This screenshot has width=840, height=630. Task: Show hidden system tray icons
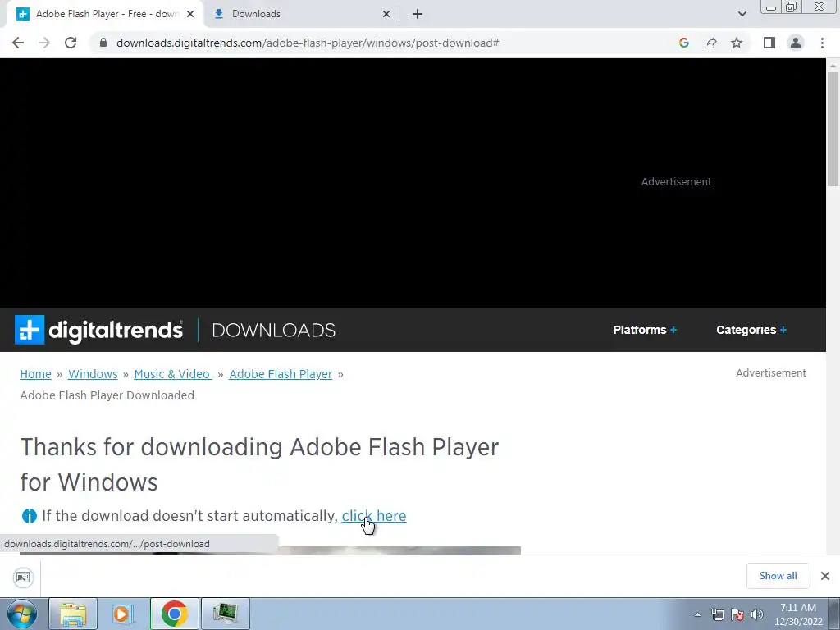point(697,614)
